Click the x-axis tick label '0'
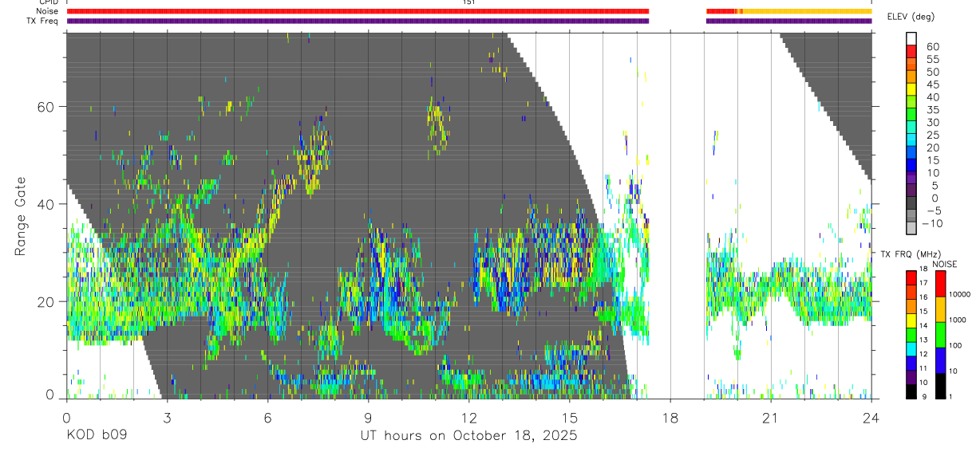 click(x=66, y=418)
